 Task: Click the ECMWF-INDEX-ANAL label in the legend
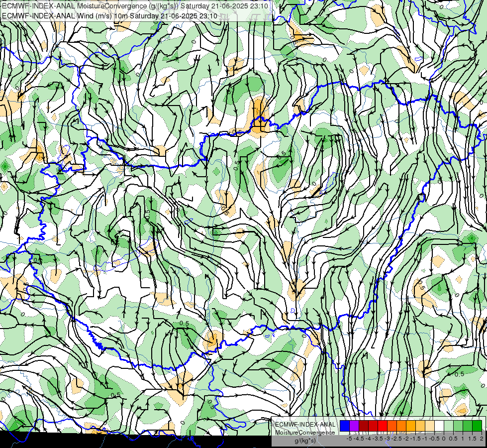[x=305, y=425]
